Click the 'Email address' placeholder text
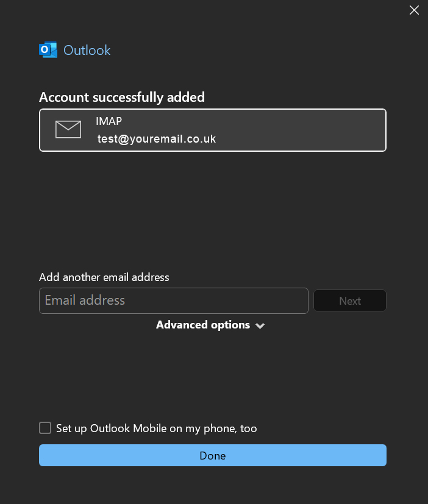The width and height of the screenshot is (428, 504). (85, 300)
